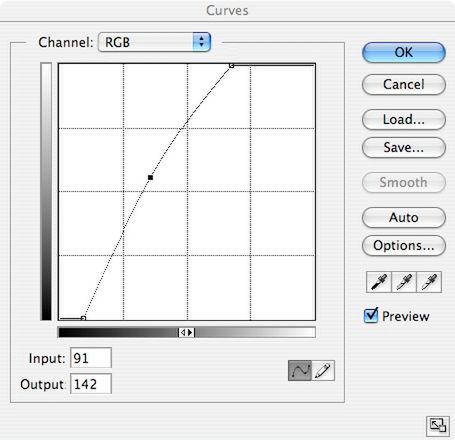Viewport: 455px width, 440px height.
Task: Choose the pencil draw-curve tool
Action: coord(323,370)
